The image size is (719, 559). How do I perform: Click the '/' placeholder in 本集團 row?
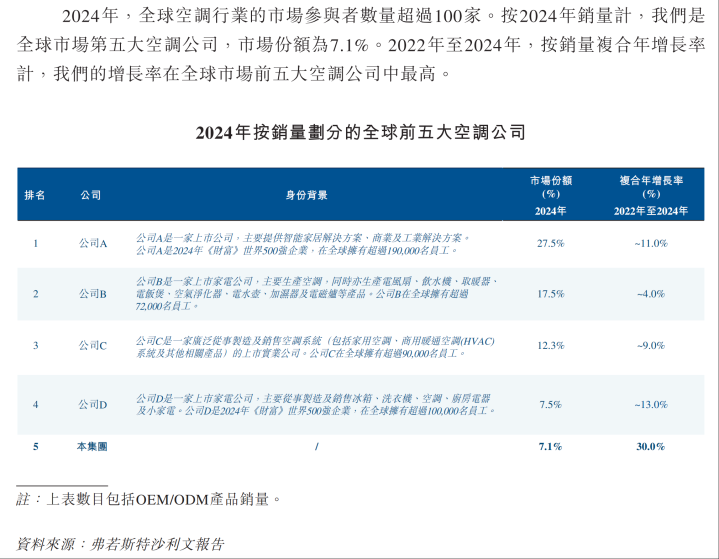click(x=316, y=447)
